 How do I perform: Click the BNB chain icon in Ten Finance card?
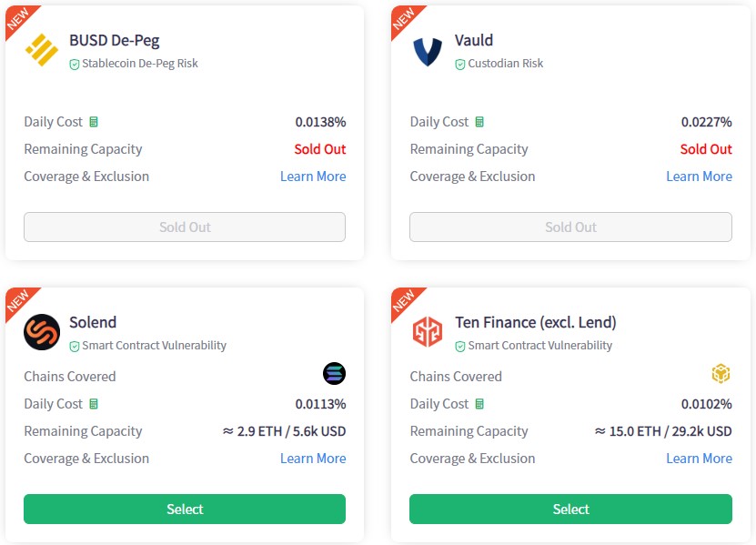[721, 374]
